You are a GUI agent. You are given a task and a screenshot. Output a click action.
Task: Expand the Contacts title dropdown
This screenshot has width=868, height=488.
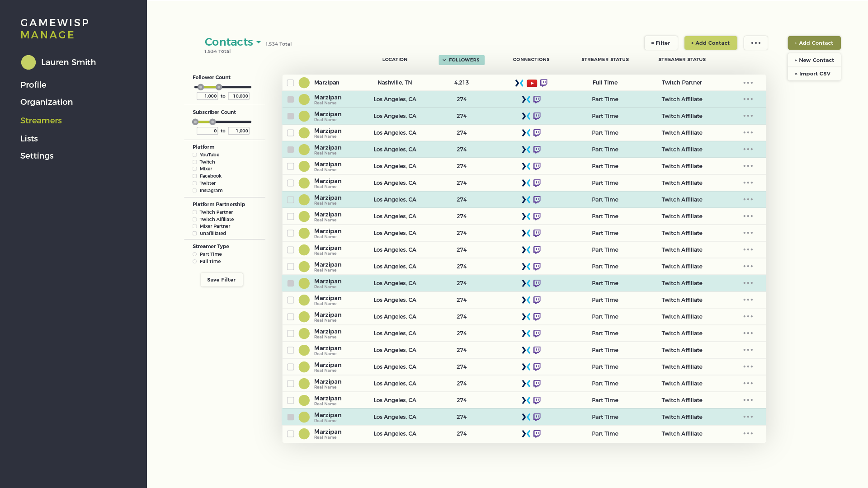click(x=259, y=42)
